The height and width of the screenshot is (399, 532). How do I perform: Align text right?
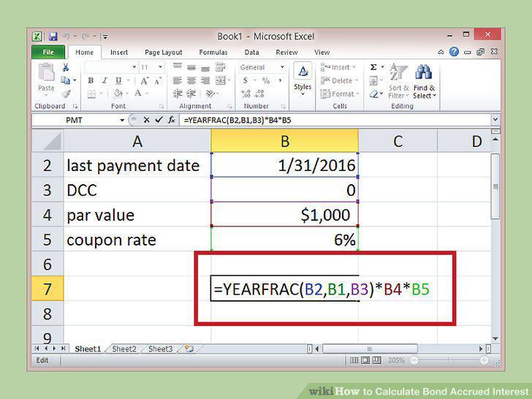pyautogui.click(x=205, y=80)
